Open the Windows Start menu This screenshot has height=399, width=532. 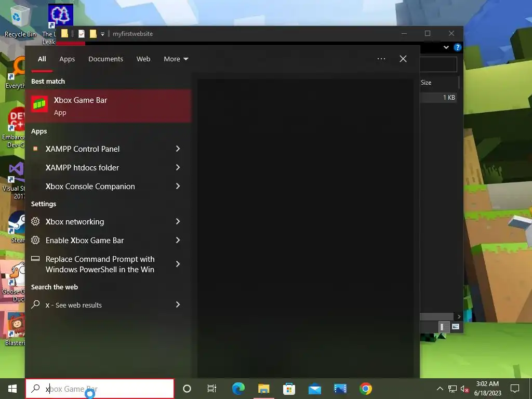coord(12,389)
